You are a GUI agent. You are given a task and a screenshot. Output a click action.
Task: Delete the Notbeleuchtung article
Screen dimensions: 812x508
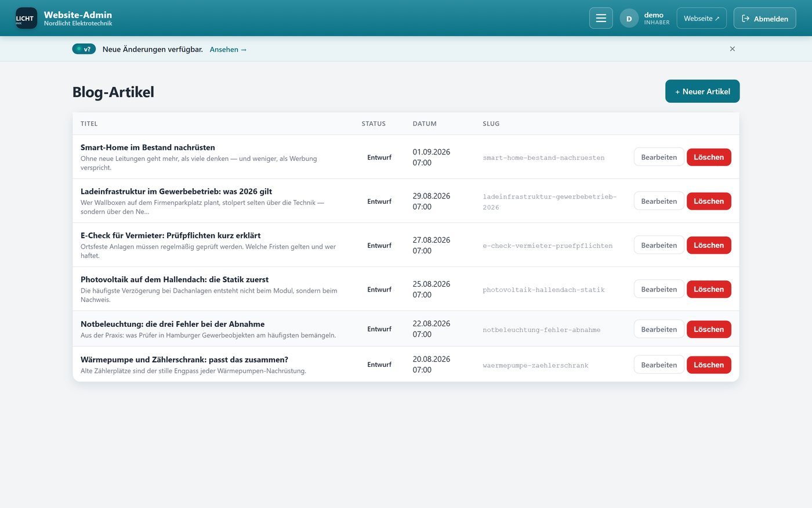[709, 329]
